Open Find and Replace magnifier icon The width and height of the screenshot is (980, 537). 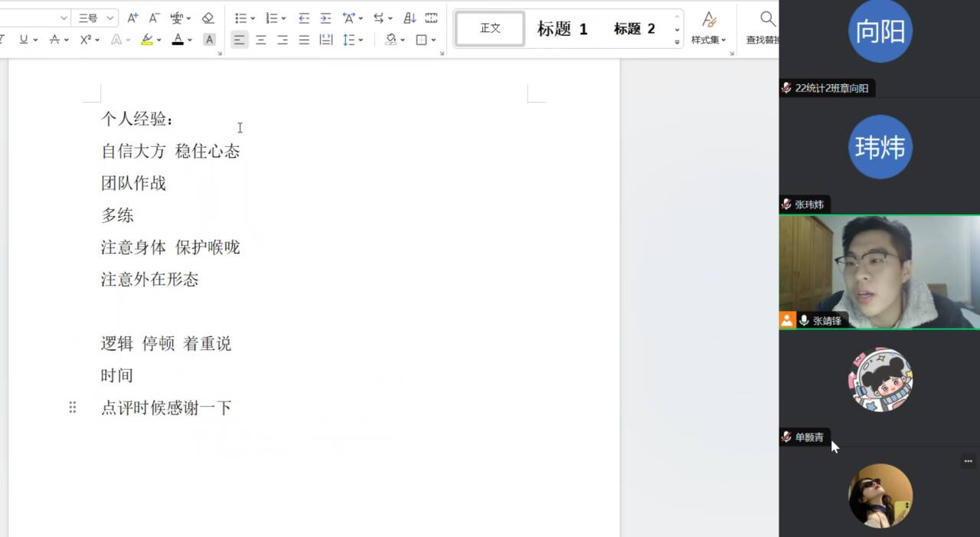pyautogui.click(x=767, y=19)
